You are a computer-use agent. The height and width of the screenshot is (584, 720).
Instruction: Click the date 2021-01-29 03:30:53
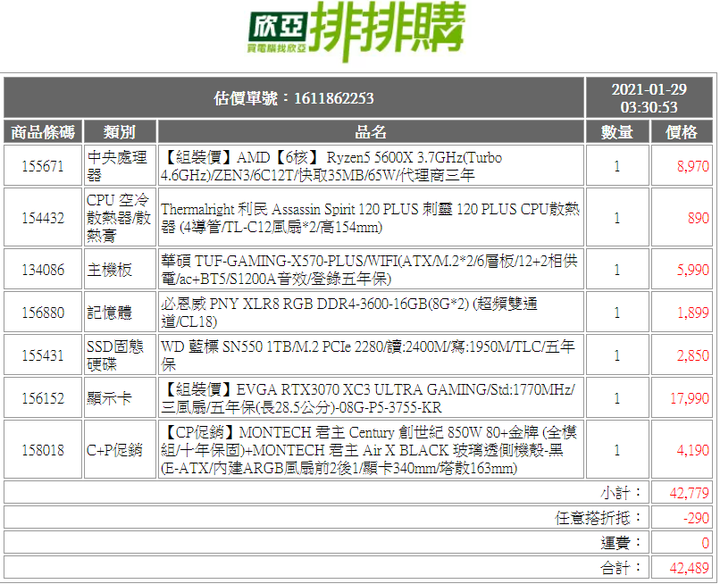(x=649, y=98)
